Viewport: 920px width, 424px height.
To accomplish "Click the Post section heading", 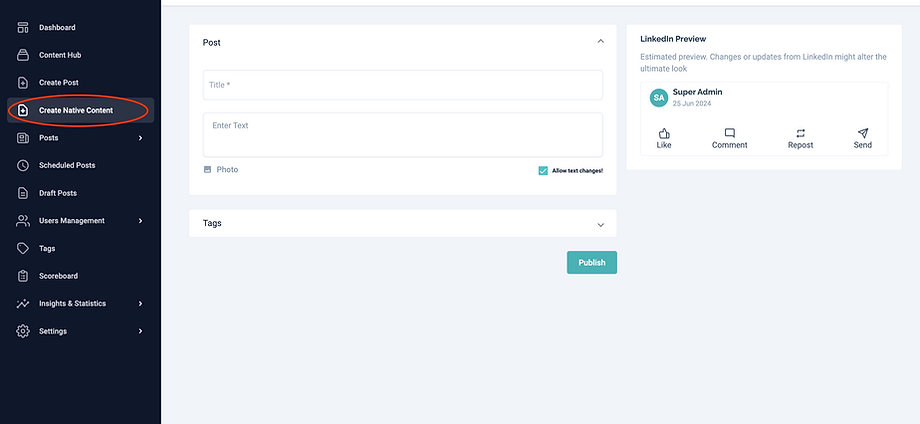I will coord(211,43).
